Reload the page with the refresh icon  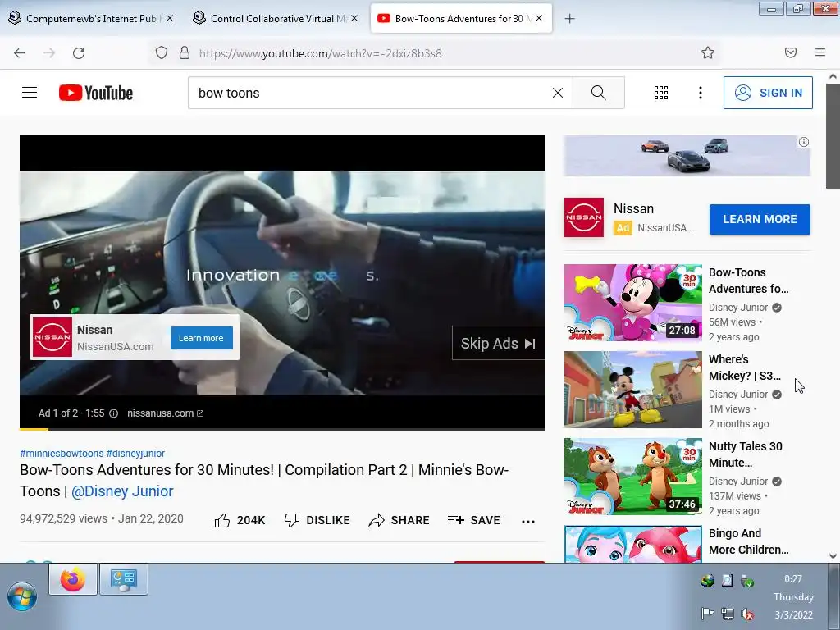coord(79,53)
